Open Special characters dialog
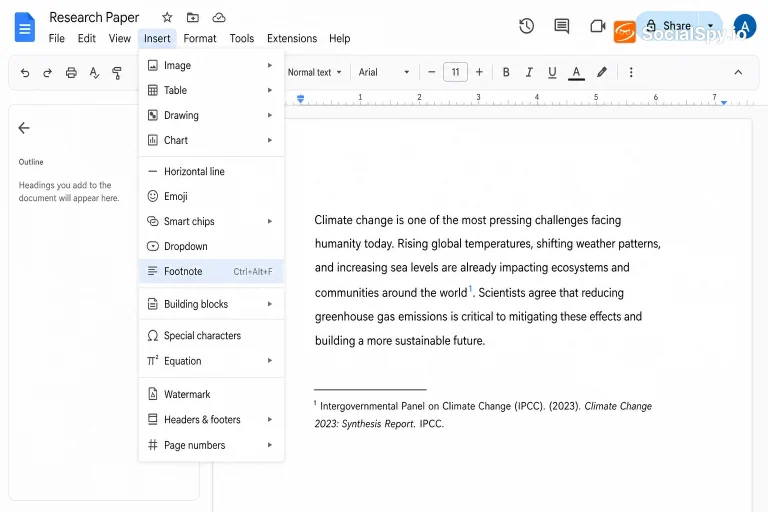The width and height of the screenshot is (768, 512). point(211,336)
